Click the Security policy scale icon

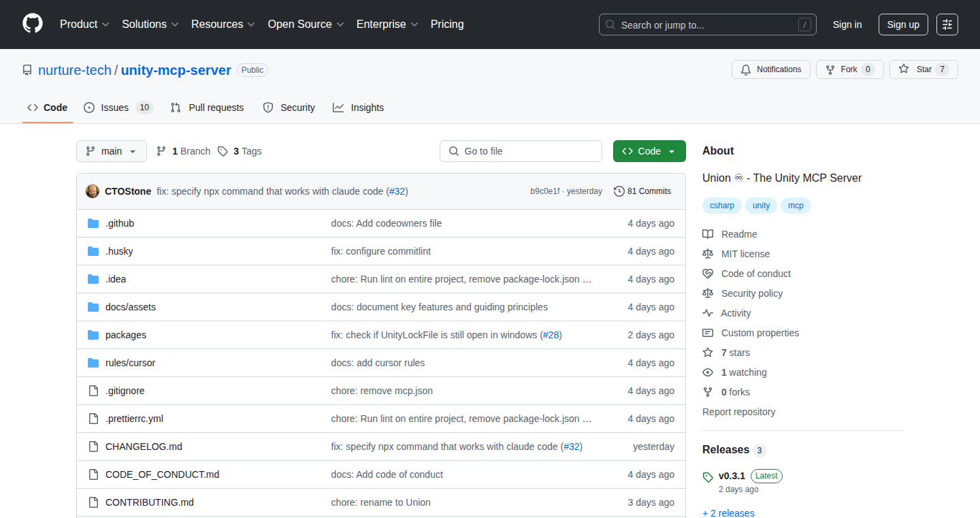click(708, 293)
